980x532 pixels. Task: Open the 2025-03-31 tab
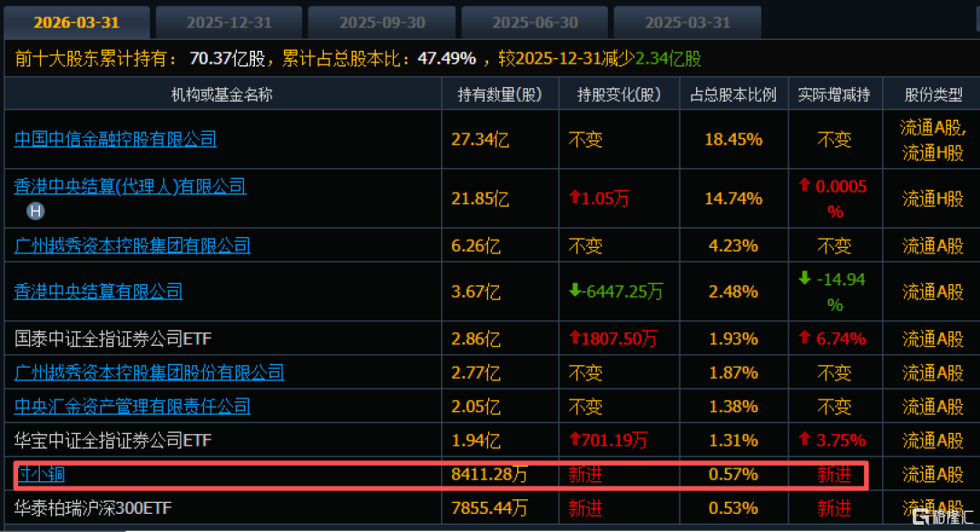tap(688, 23)
